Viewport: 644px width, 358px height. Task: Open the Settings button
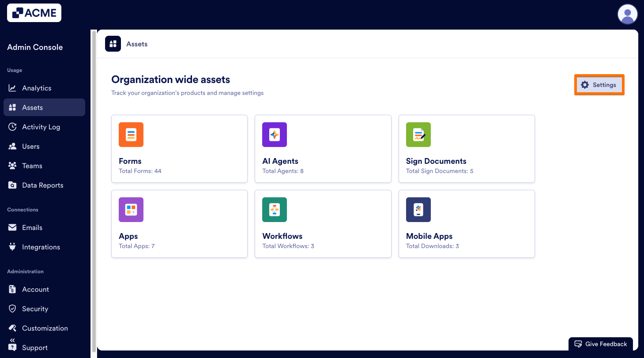tap(599, 85)
